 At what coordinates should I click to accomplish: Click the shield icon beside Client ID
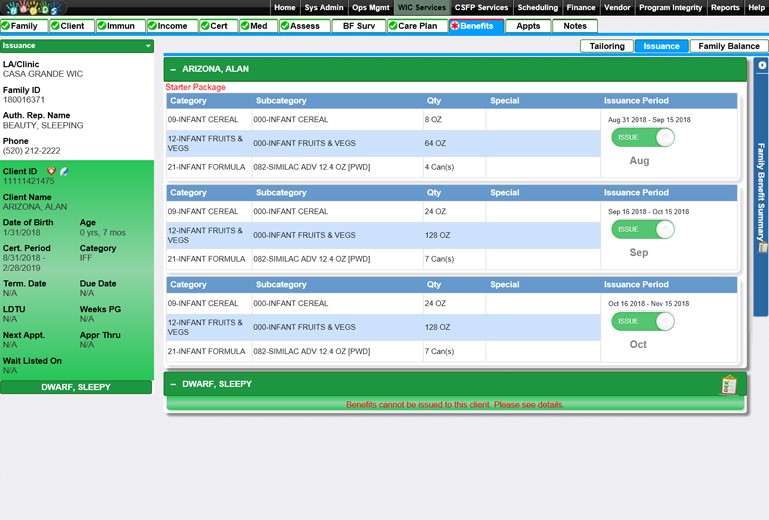(x=50, y=171)
